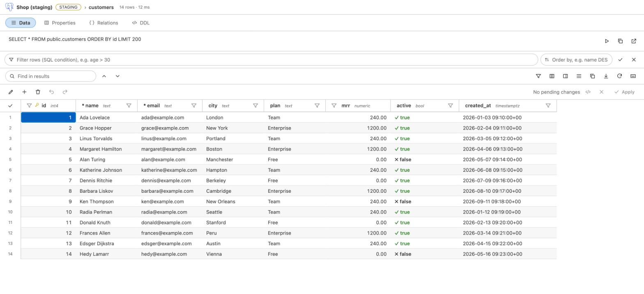Clear the filter with the X icon beside Order by
This screenshot has width=644, height=294.
pyautogui.click(x=634, y=60)
